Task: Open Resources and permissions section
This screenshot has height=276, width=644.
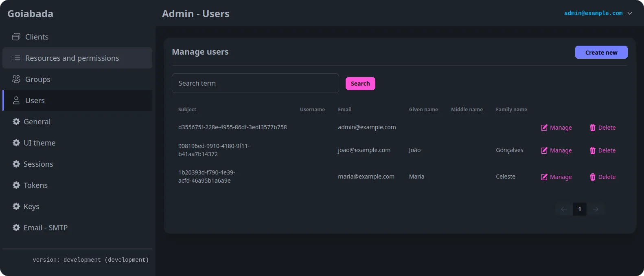Action: coord(77,58)
